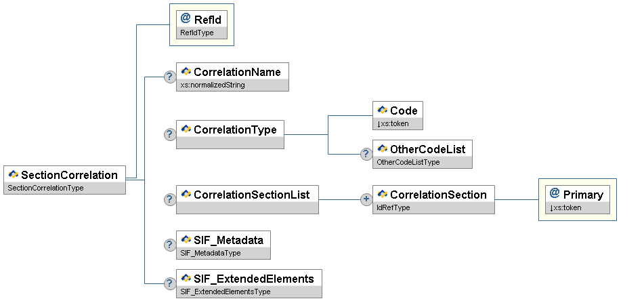Click the Code element icon

click(382, 111)
